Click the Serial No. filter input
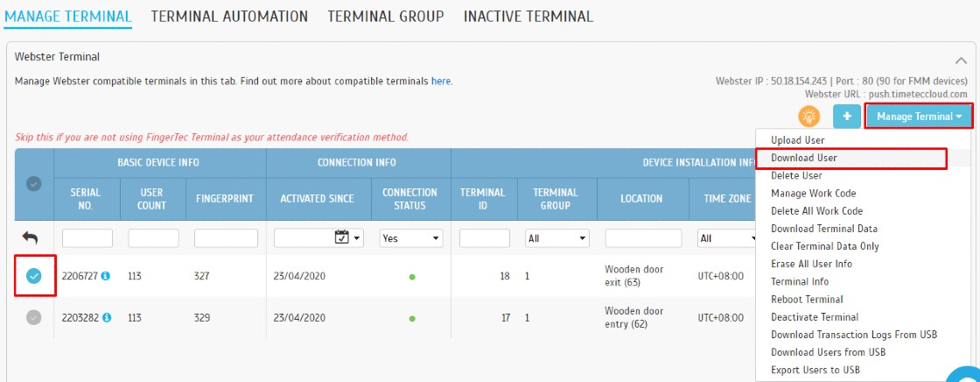 (87, 238)
